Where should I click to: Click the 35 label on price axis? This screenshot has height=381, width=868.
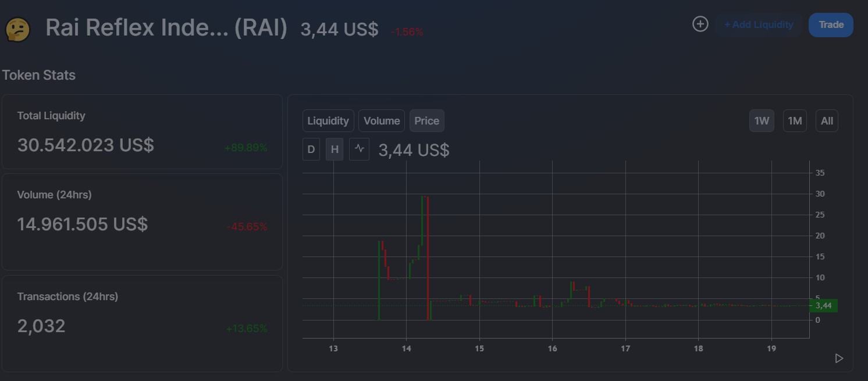click(820, 173)
